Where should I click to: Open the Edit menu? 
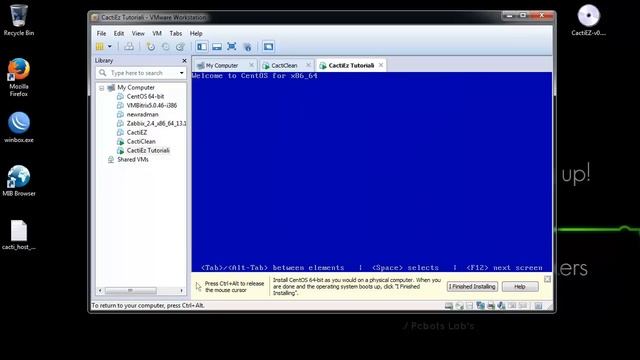pyautogui.click(x=119, y=33)
